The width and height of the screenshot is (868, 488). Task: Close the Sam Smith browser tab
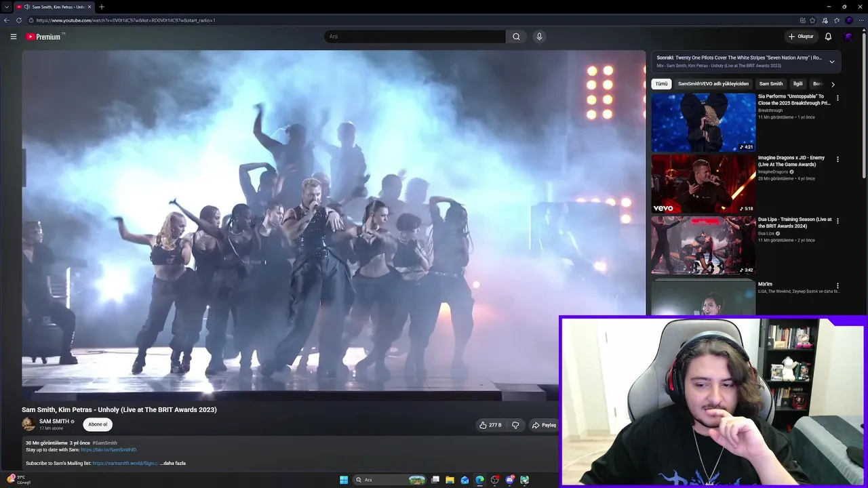point(91,7)
